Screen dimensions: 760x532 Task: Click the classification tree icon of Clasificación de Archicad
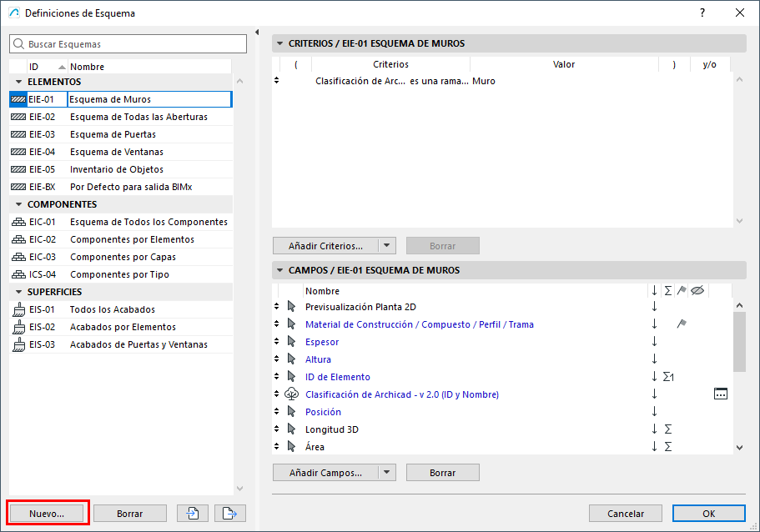(x=291, y=394)
